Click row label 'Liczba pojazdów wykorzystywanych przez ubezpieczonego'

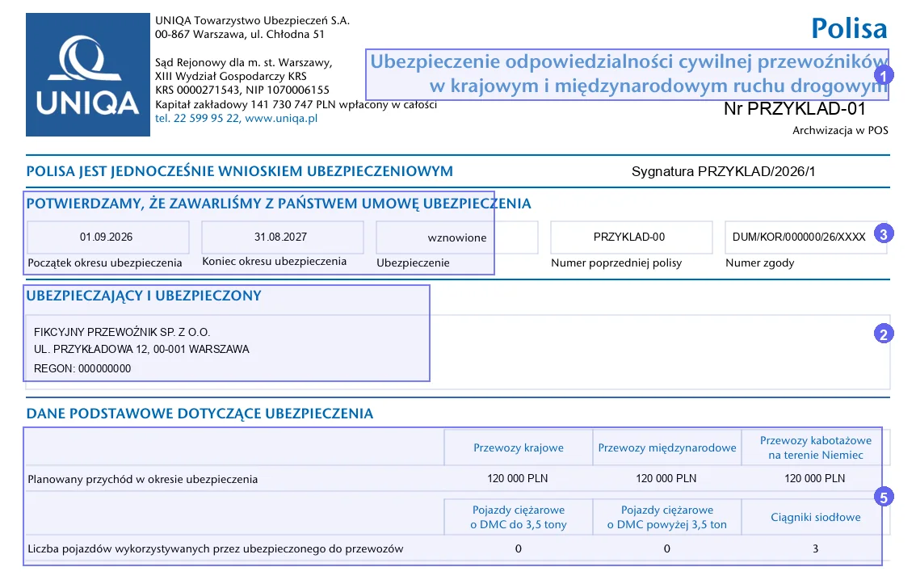216,549
